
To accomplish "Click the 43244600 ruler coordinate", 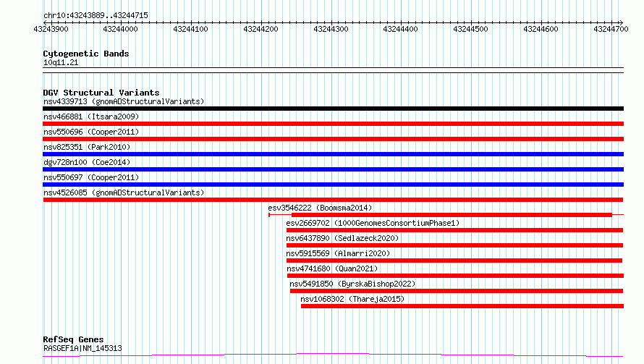I will tap(541, 29).
